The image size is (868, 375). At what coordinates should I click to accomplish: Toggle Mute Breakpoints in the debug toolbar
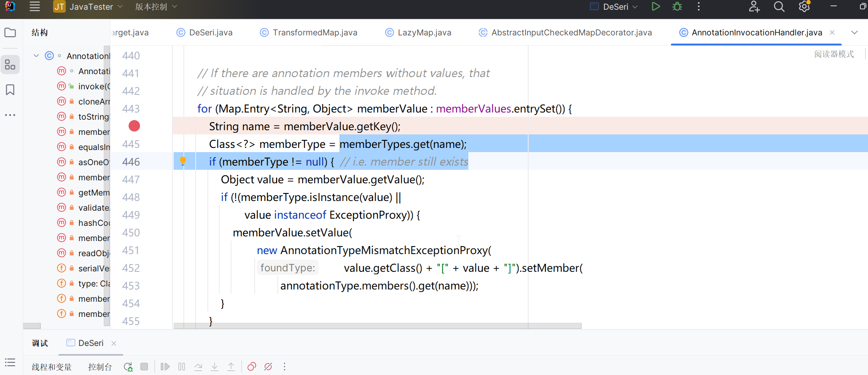click(x=268, y=367)
